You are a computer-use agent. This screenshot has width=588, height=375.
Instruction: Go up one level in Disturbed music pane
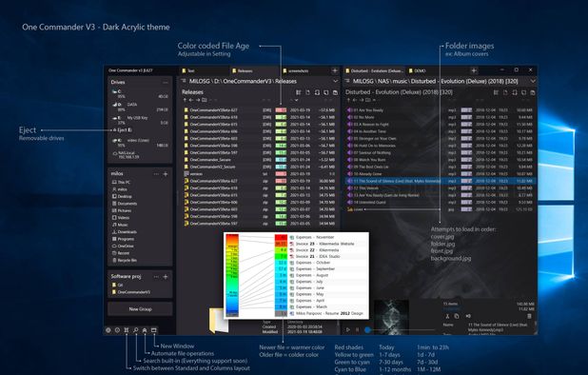point(348,100)
